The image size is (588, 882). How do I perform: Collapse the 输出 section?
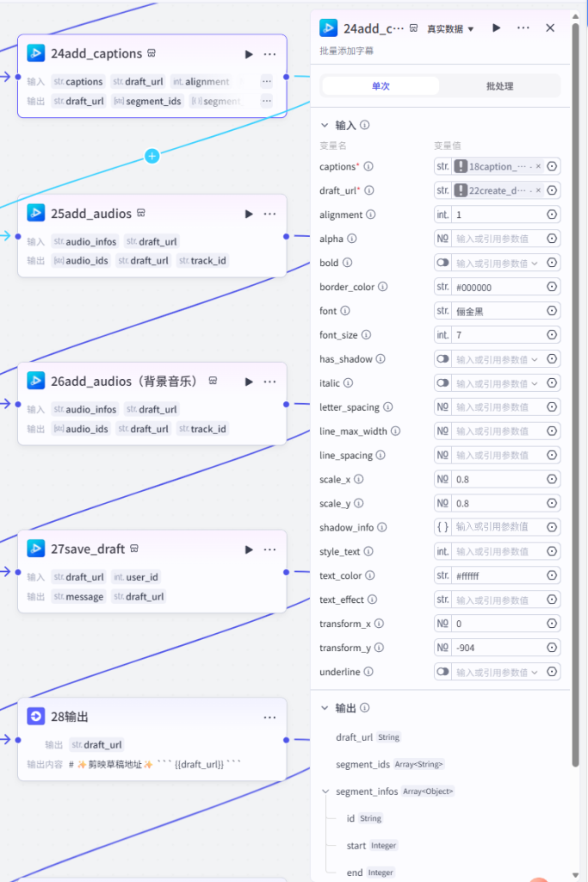325,708
